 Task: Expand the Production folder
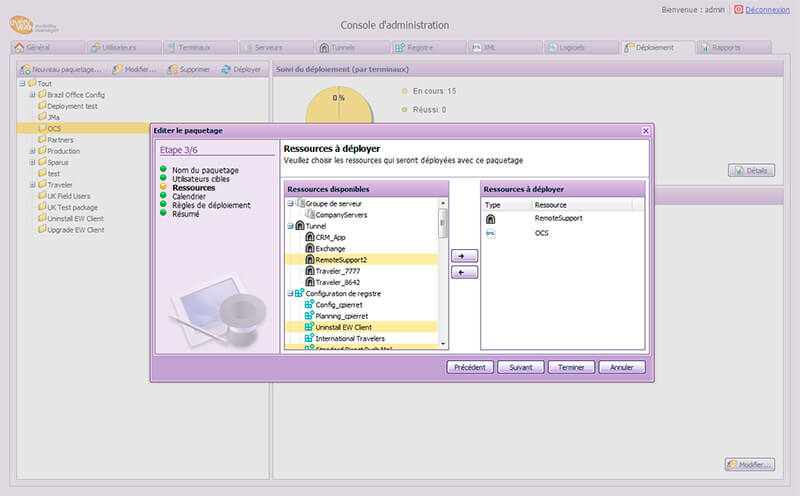33,151
